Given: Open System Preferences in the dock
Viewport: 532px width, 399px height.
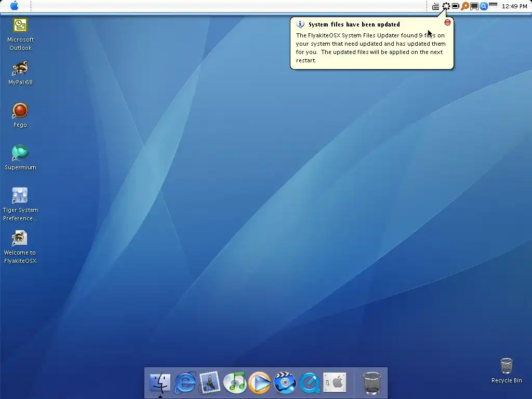Looking at the screenshot, I should click(x=335, y=382).
